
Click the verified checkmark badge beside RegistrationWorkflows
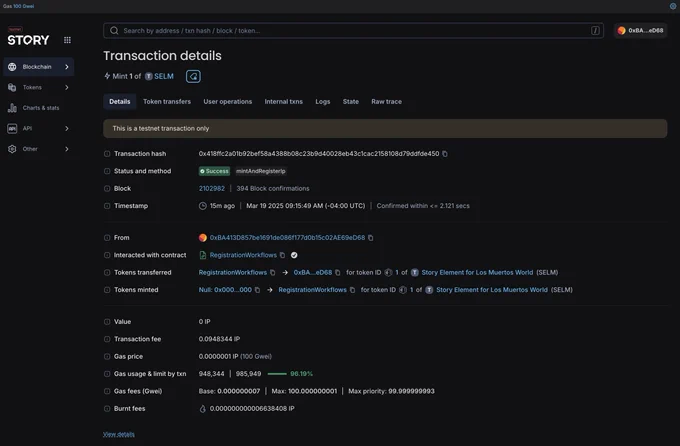pyautogui.click(x=294, y=255)
